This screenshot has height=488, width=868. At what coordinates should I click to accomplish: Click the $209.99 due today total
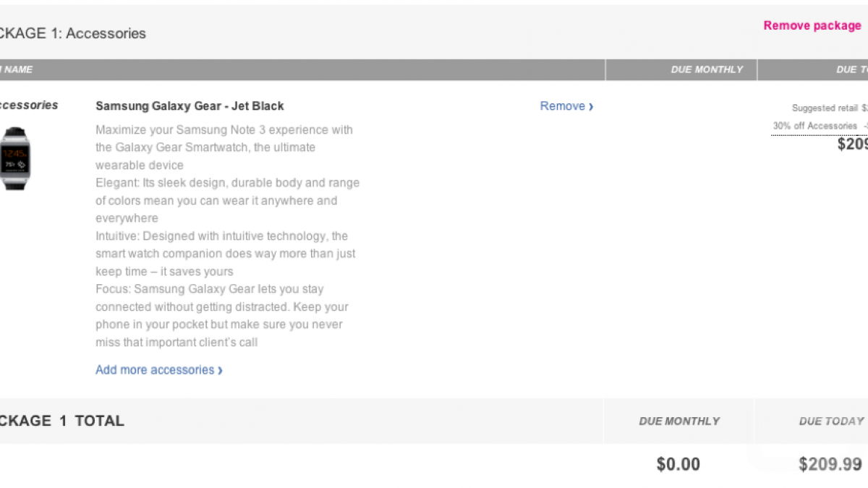(x=830, y=464)
